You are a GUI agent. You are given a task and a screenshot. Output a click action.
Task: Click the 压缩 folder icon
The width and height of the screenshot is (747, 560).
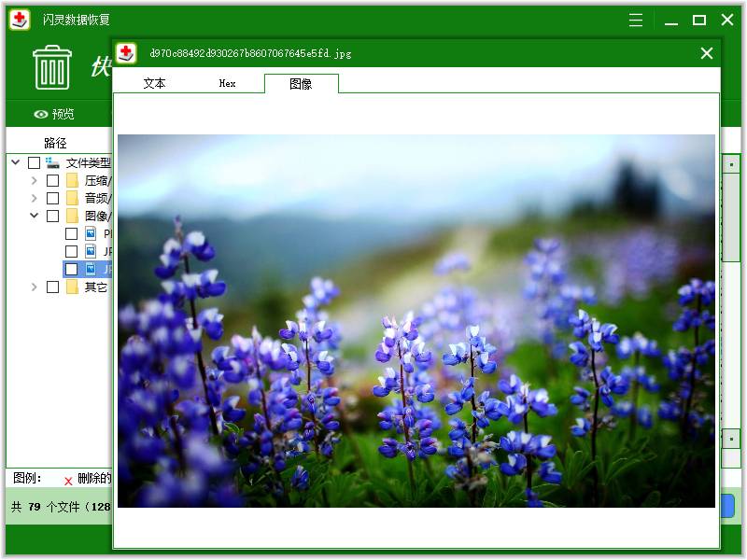pos(72,181)
